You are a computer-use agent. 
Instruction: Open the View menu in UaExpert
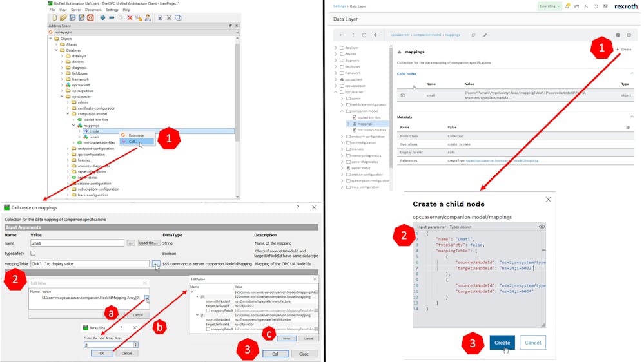pyautogui.click(x=63, y=10)
